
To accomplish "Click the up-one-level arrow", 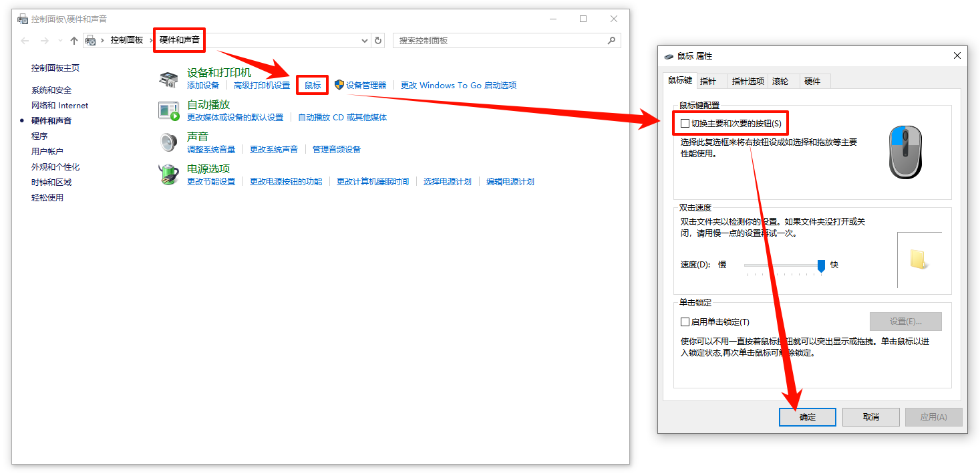I will pos(74,41).
